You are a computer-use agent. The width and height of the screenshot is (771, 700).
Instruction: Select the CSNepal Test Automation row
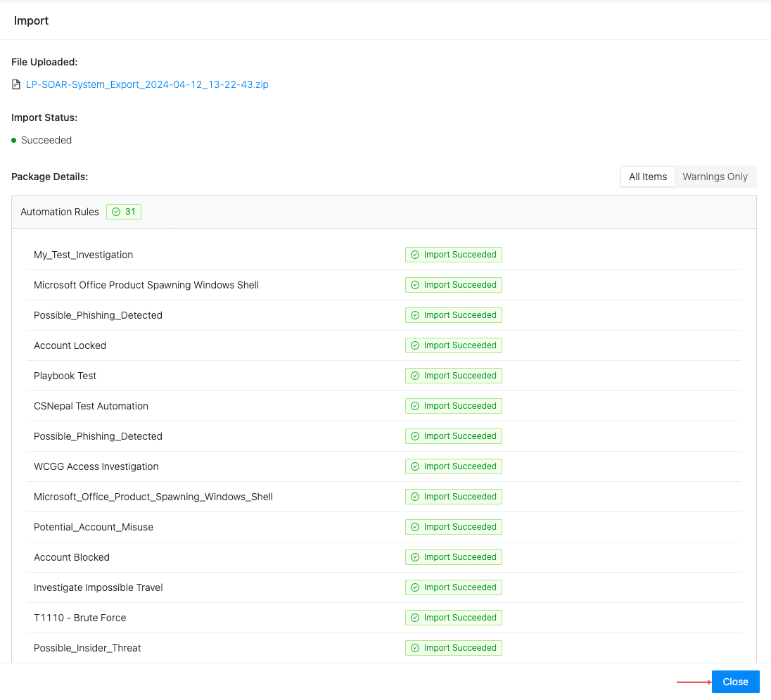click(91, 406)
